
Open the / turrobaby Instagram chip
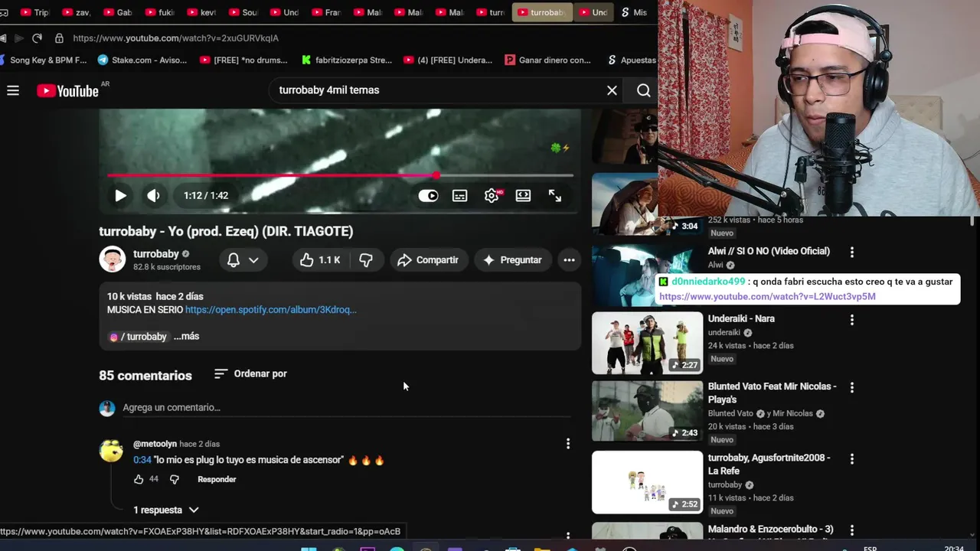(x=139, y=337)
